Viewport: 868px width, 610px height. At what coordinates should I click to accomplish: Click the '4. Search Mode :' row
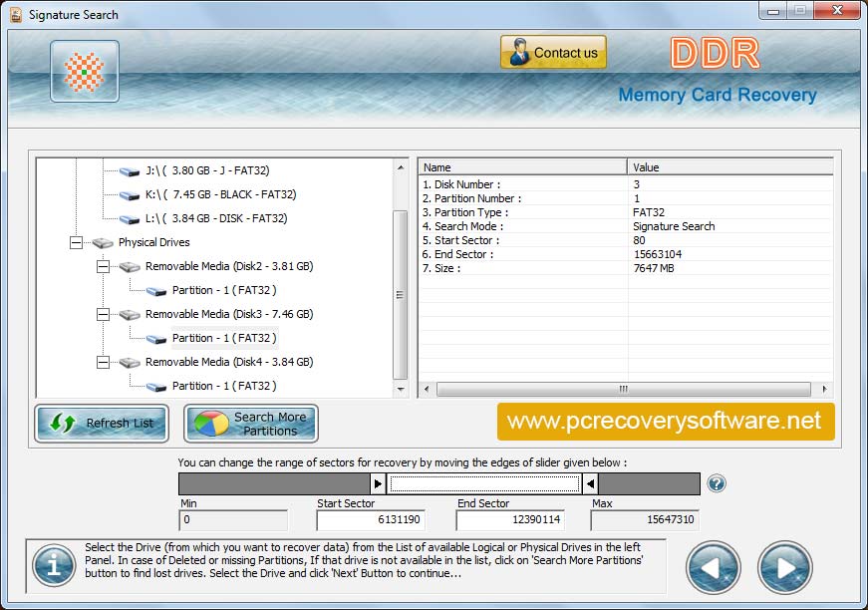(626, 226)
